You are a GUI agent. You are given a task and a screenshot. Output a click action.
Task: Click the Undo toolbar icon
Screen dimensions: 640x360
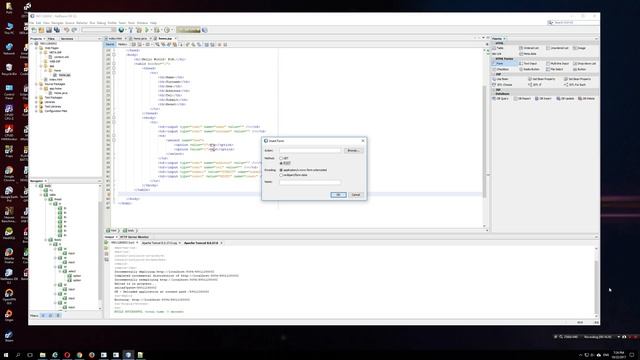67,30
